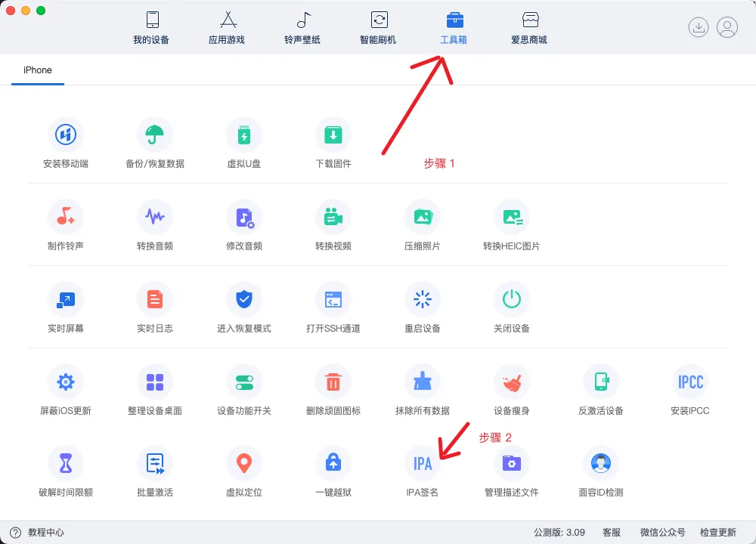Switch to the 我的设备 tab
Viewport: 756px width, 544px height.
[x=151, y=28]
